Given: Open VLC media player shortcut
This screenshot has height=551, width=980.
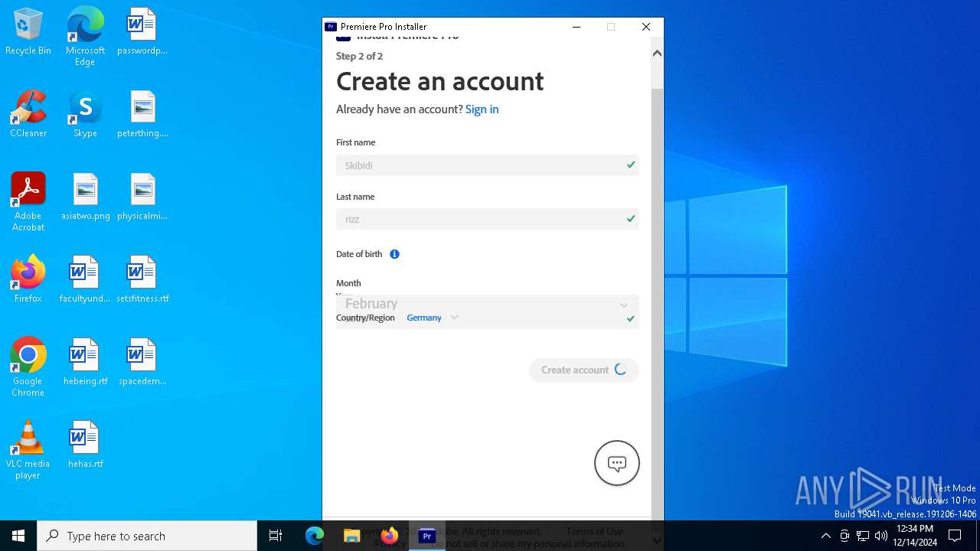Looking at the screenshot, I should click(x=28, y=450).
